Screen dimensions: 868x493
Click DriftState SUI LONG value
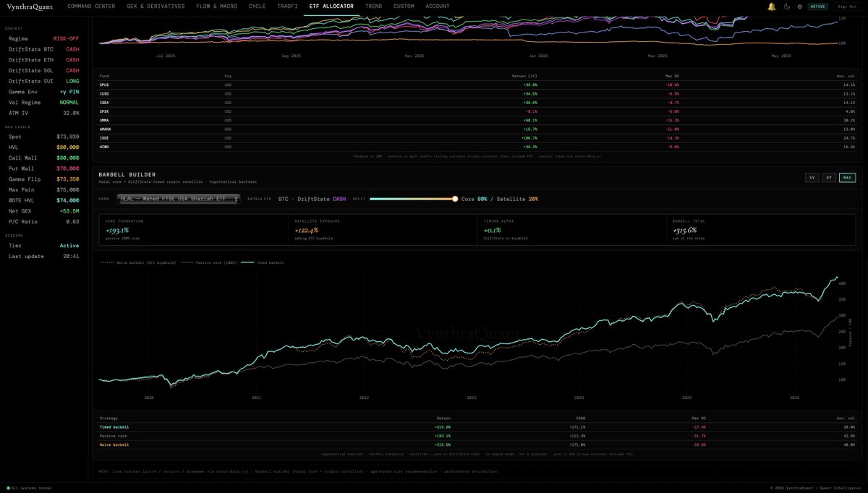tap(72, 81)
